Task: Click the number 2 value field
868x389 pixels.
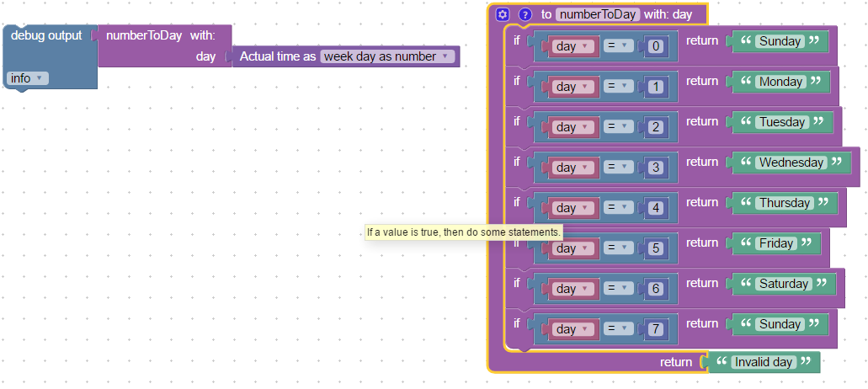Action: 656,127
